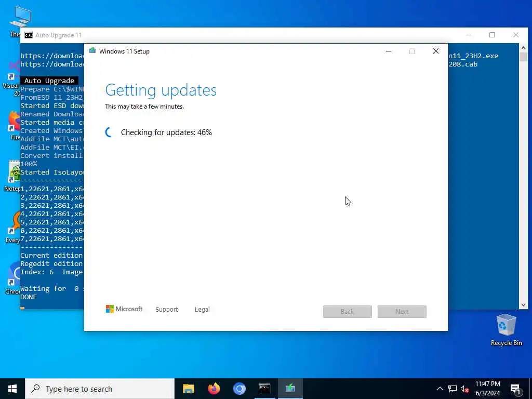Click the Microsoft logo in Setup
Viewport: 532px width, 399px height.
(x=124, y=309)
